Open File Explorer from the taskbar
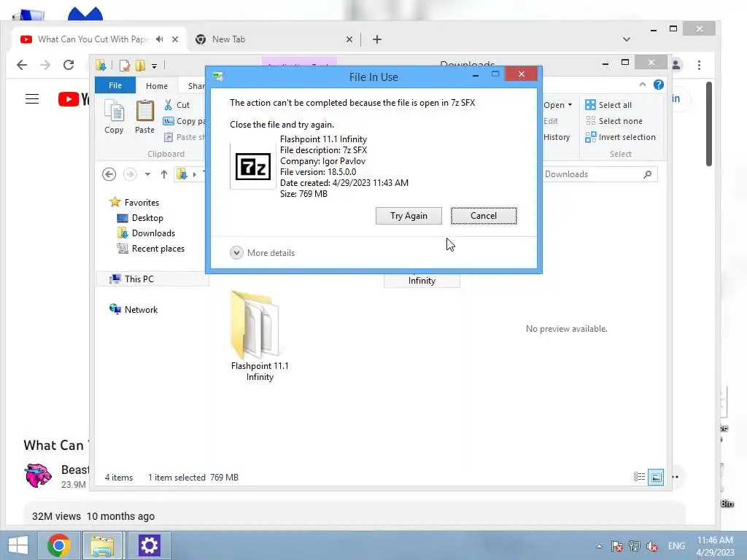The image size is (747, 560). click(102, 545)
